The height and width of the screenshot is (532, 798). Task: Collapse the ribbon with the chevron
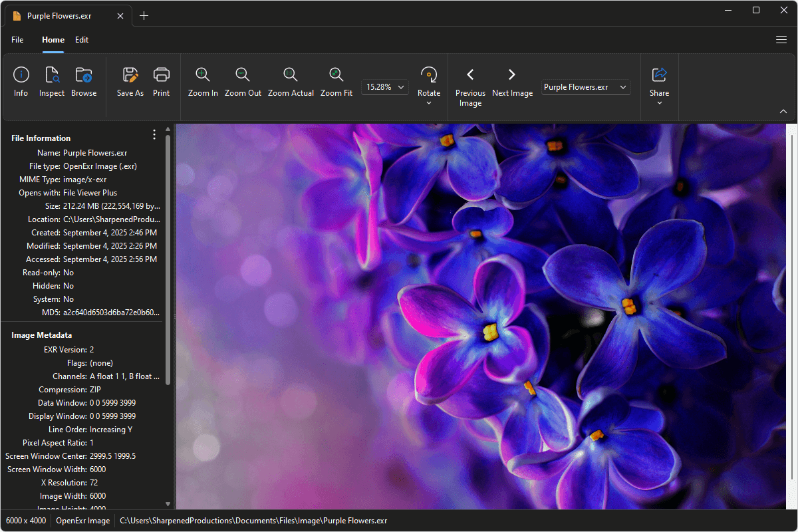point(783,111)
